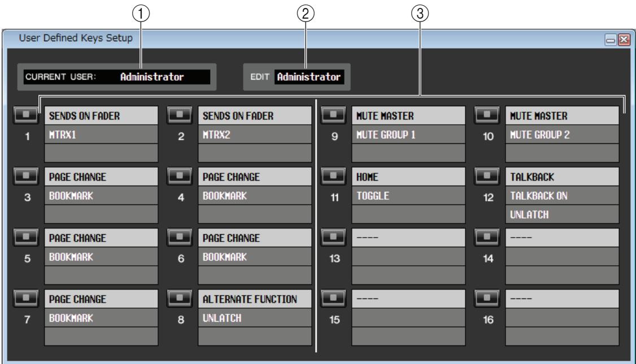Click the user defined key 9 button
The height and width of the screenshot is (364, 636).
[x=333, y=115]
